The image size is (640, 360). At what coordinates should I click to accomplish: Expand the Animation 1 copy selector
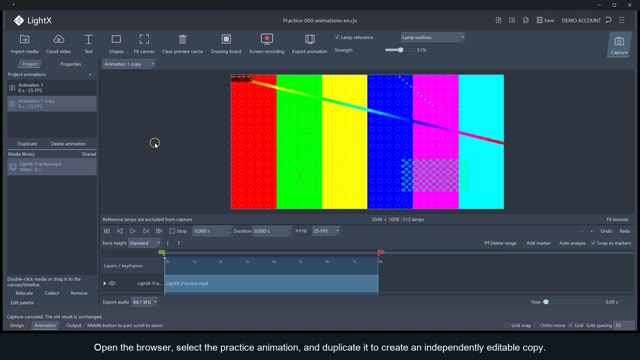pyautogui.click(x=129, y=64)
